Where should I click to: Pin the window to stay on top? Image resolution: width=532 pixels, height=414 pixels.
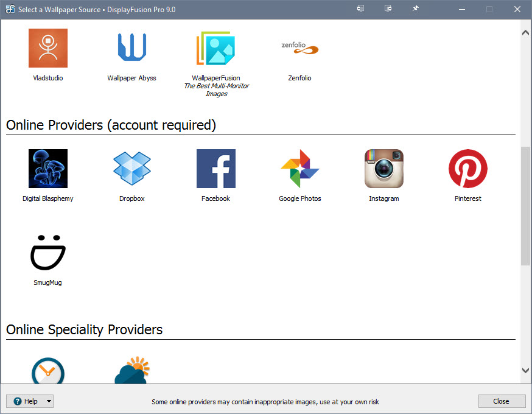click(415, 9)
